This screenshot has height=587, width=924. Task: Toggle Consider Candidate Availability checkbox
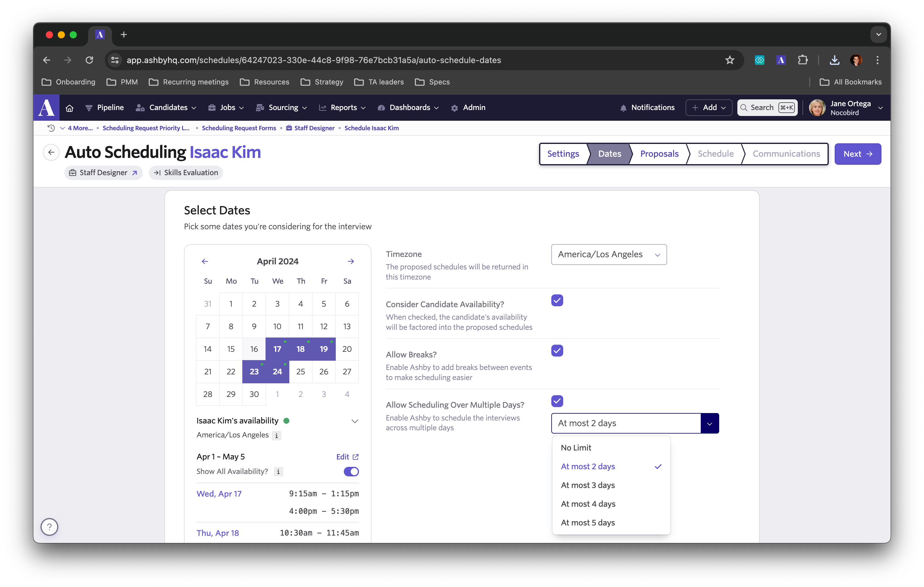pos(557,301)
